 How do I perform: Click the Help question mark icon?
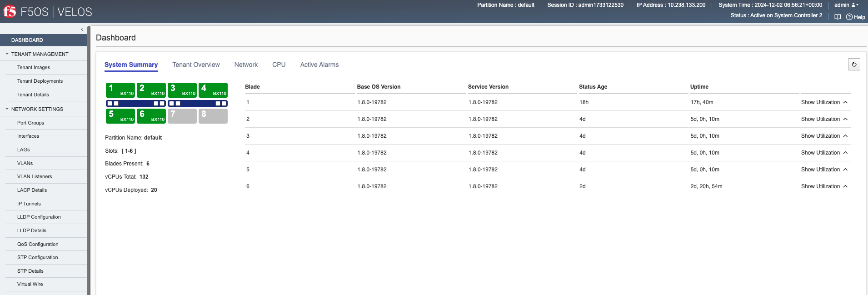(x=849, y=17)
